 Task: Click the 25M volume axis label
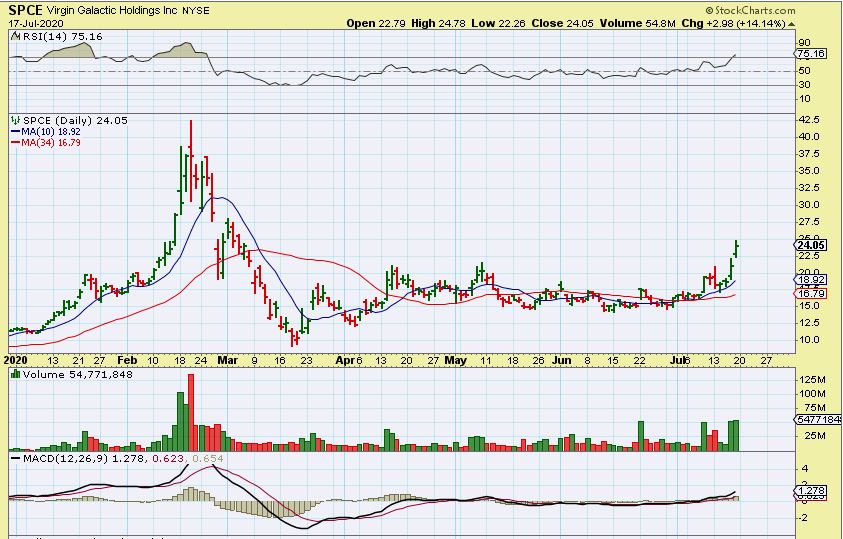coord(815,435)
